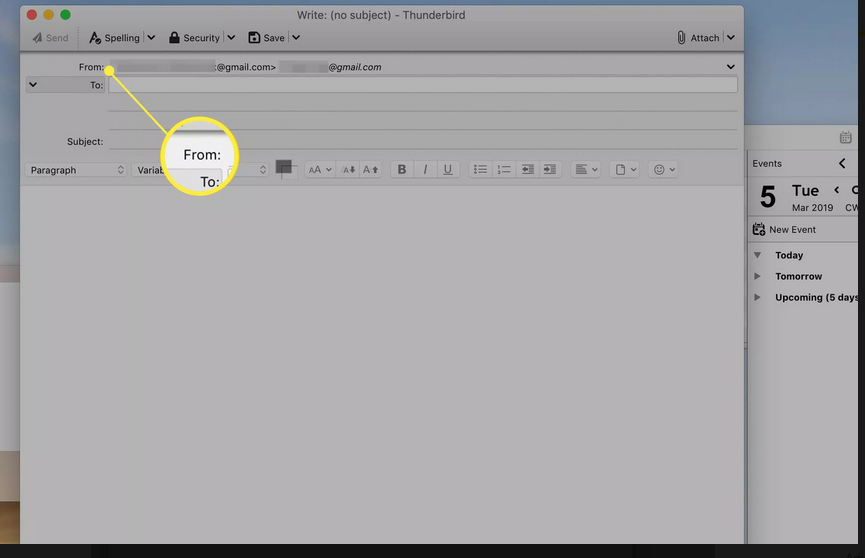Decrease font size with A-down icon
Viewport: 865px width, 558px height.
pyautogui.click(x=348, y=169)
